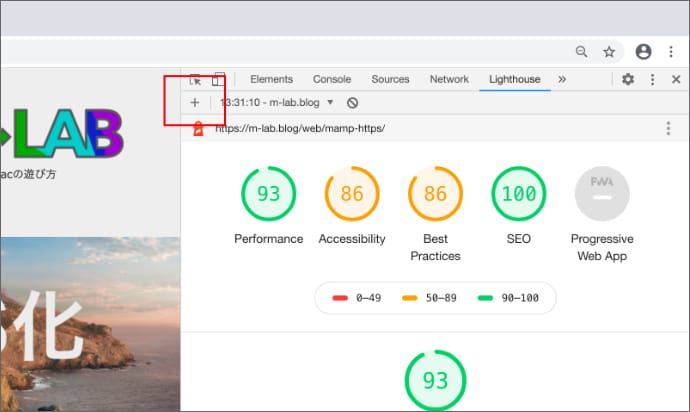Switch to the Console tab
This screenshot has height=412, width=690.
click(x=332, y=79)
